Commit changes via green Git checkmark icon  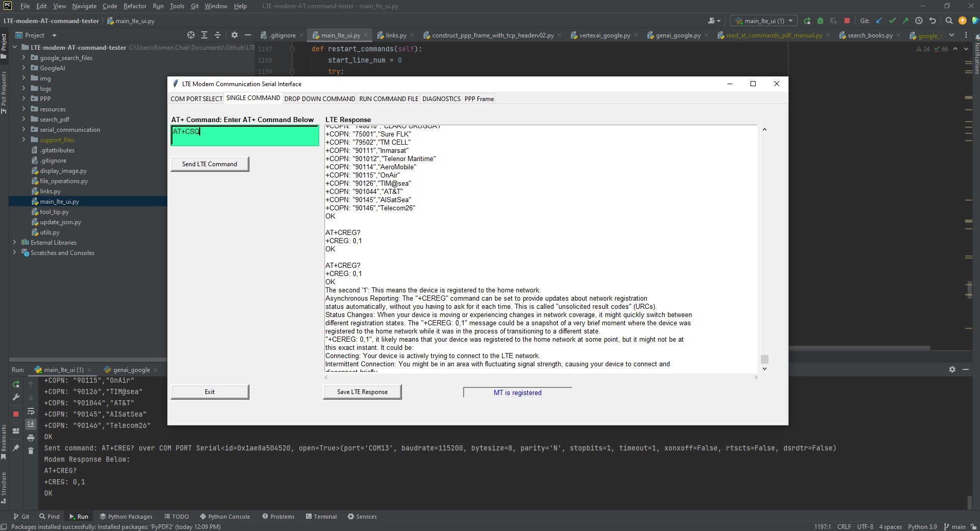point(892,21)
